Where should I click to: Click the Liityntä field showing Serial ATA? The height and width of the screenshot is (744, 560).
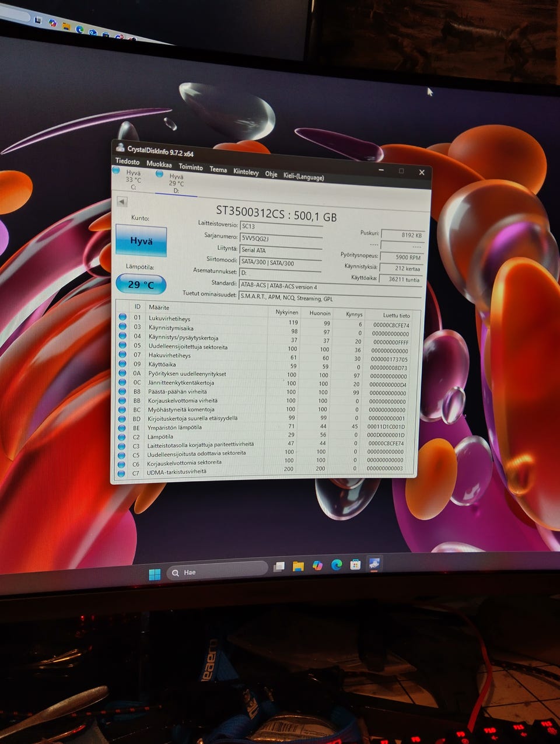point(281,251)
